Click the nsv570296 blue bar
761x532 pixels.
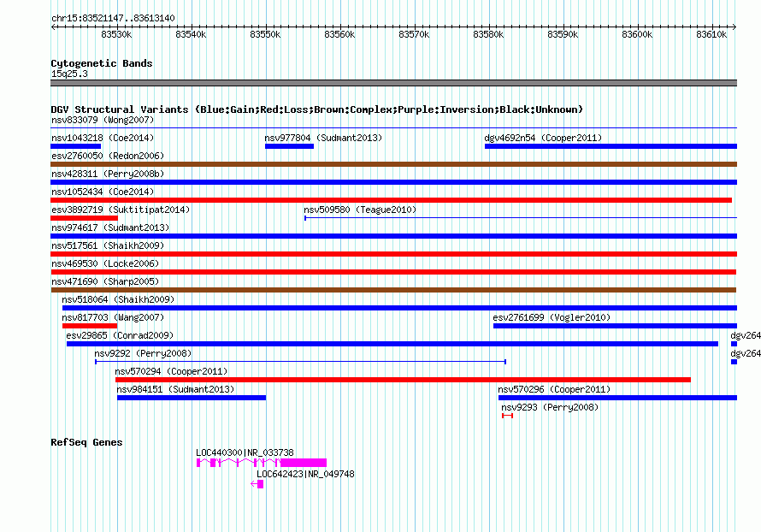[617, 398]
